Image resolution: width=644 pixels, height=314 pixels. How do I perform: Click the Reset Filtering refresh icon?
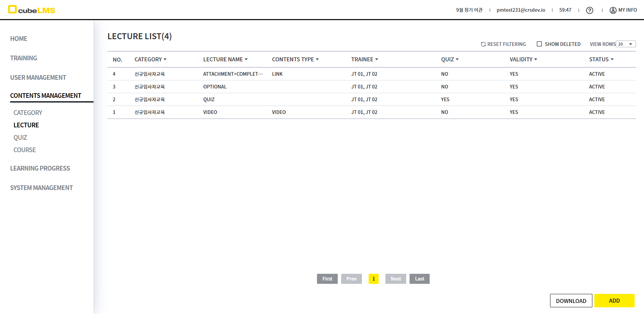(483, 44)
